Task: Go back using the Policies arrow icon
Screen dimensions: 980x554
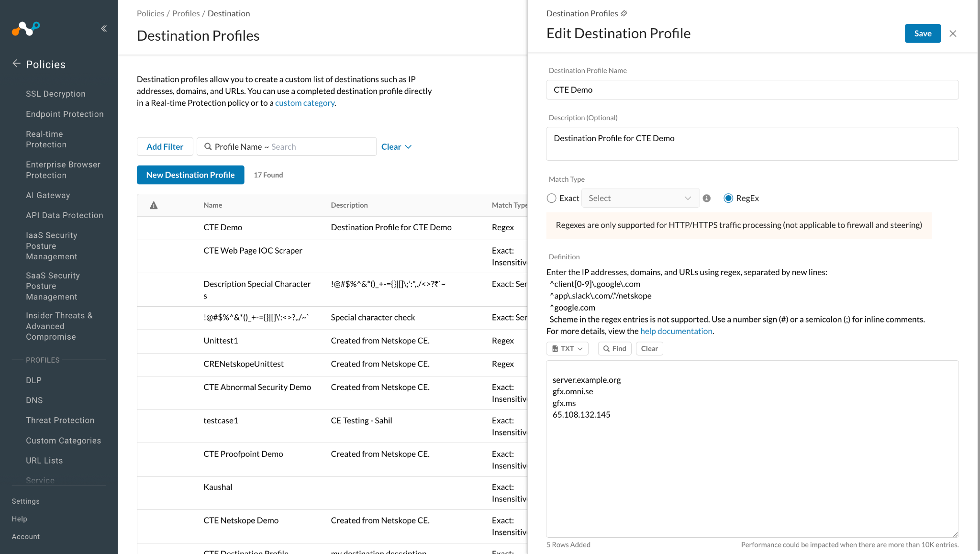Action: coord(16,64)
